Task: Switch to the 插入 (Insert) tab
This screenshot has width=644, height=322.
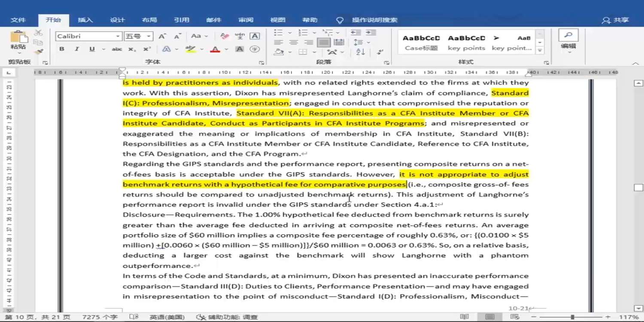Action: click(85, 20)
